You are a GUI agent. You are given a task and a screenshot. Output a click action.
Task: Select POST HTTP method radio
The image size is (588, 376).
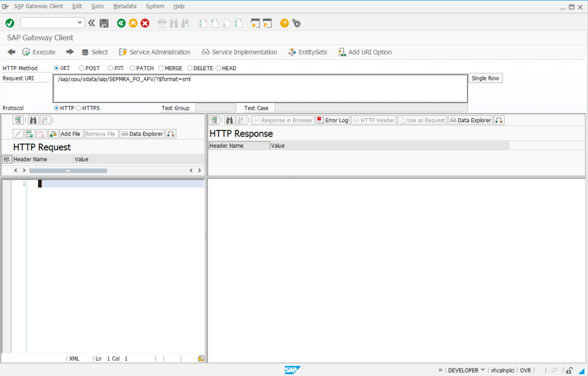pos(82,68)
